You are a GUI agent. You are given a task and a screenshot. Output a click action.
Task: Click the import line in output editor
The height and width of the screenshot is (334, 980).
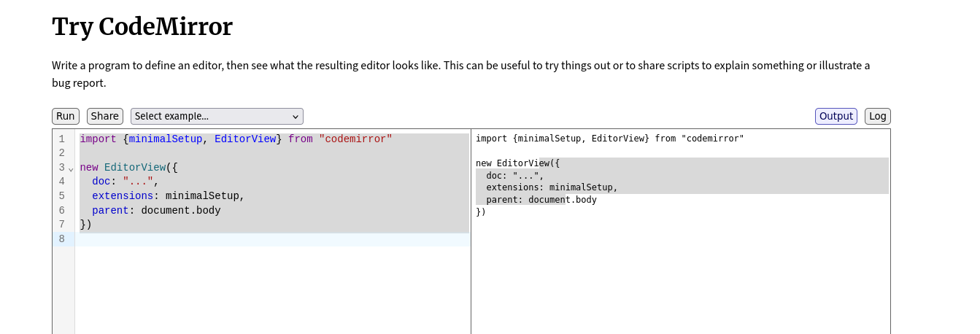[609, 139]
